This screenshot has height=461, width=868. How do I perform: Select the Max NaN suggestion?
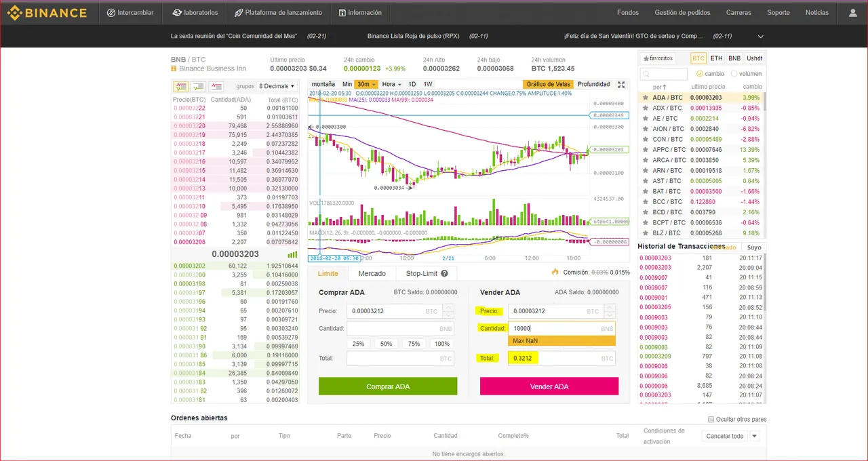(x=561, y=340)
